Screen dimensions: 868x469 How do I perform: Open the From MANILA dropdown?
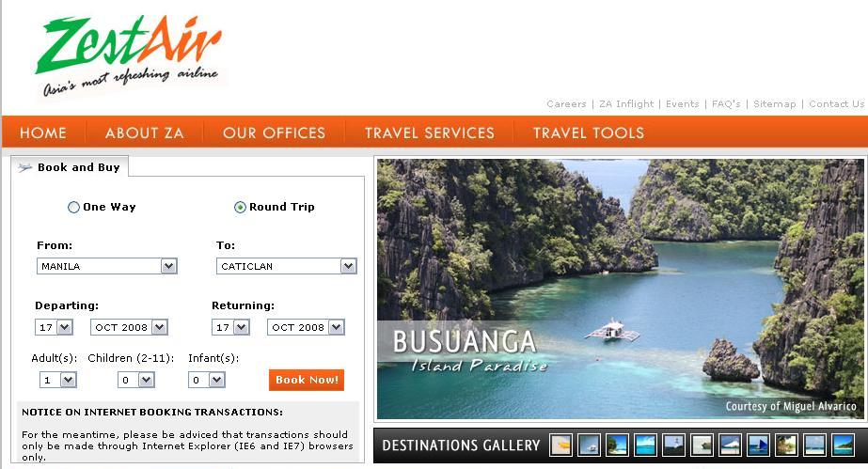tap(107, 266)
